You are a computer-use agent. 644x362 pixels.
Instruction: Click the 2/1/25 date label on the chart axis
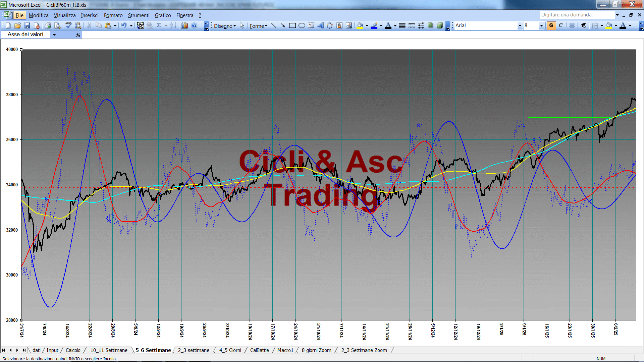pyautogui.click(x=501, y=329)
